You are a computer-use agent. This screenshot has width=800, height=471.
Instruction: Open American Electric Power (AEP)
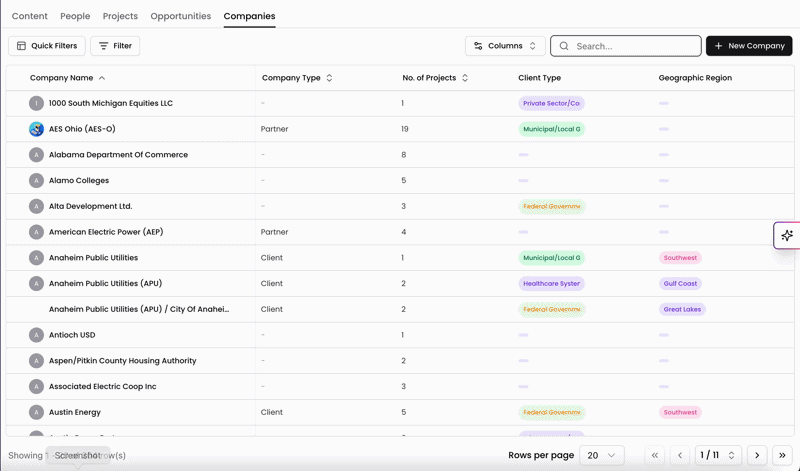[x=106, y=232]
